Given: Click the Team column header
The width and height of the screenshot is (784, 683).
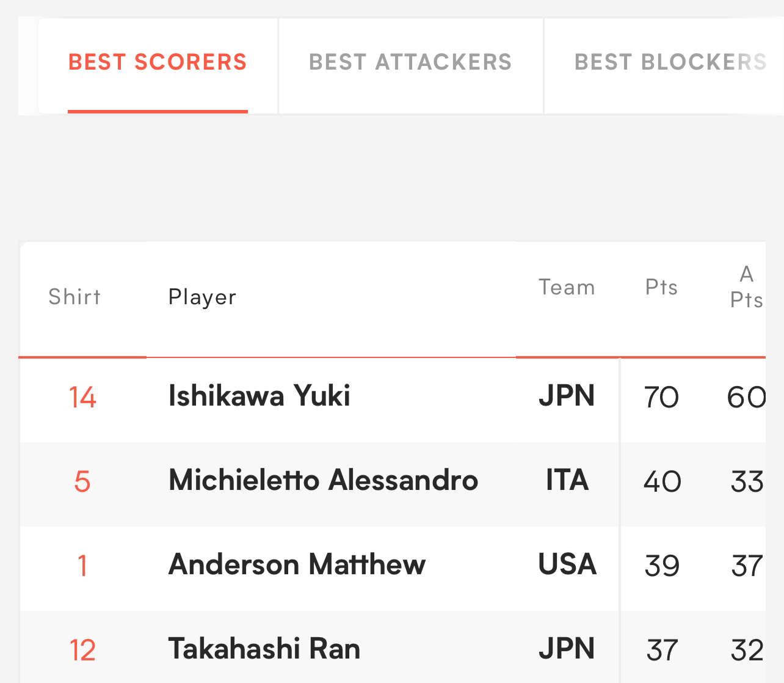Looking at the screenshot, I should (567, 287).
